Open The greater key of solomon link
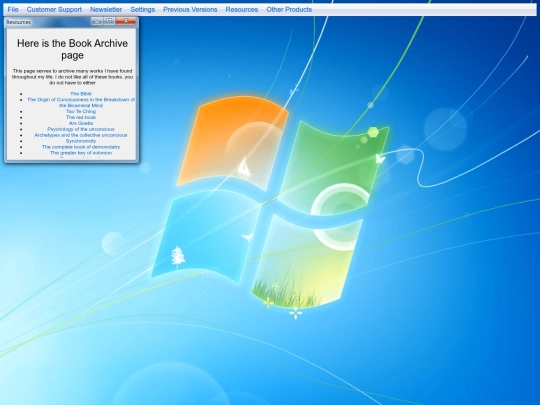Image resolution: width=540 pixels, height=405 pixels. tap(81, 153)
